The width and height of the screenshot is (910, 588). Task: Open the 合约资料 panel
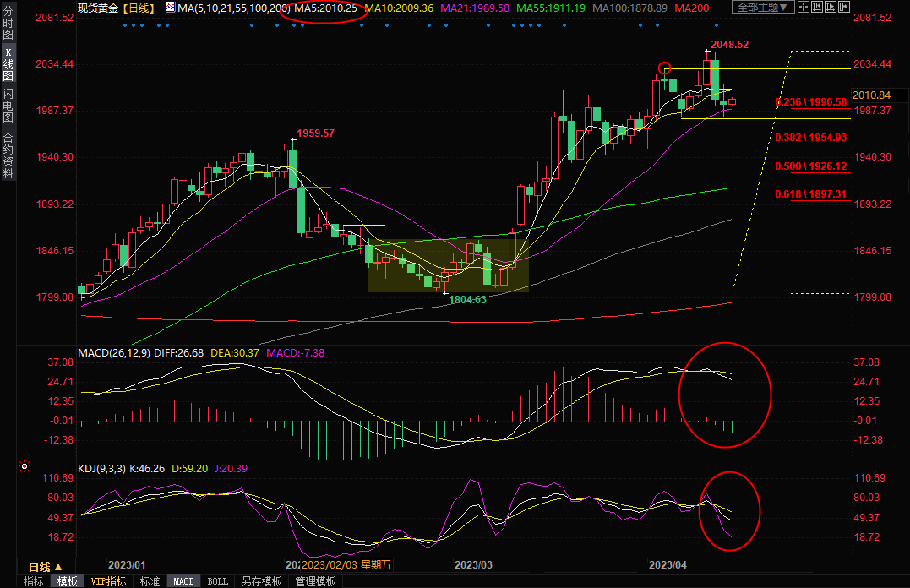pyautogui.click(x=8, y=155)
